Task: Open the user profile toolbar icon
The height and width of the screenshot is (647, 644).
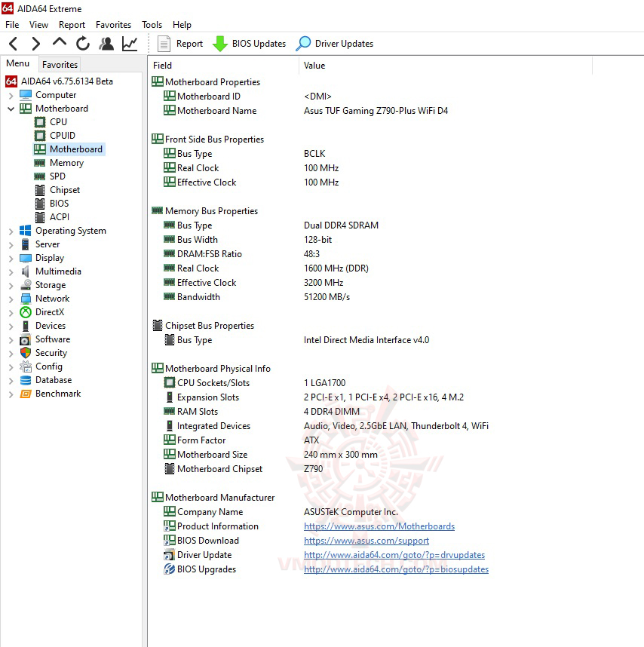Action: click(106, 43)
